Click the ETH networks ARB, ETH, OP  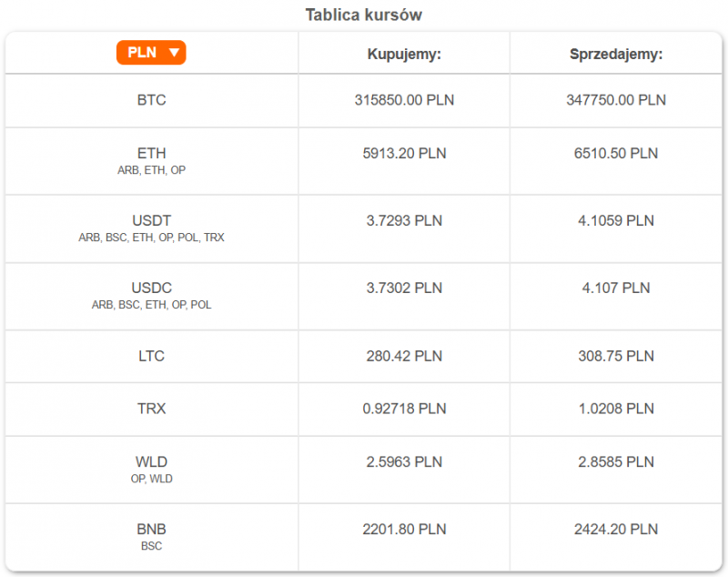click(x=151, y=170)
